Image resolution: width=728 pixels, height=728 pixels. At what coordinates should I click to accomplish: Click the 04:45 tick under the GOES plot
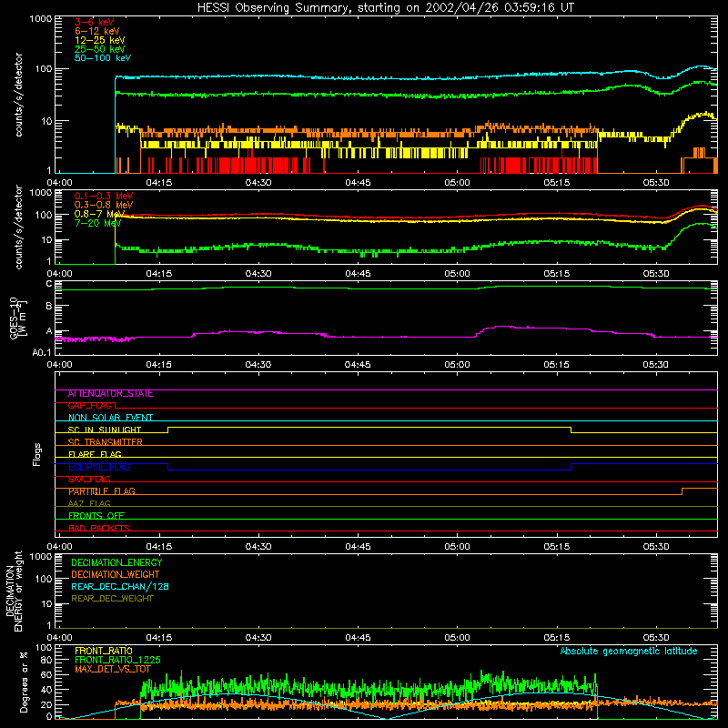pyautogui.click(x=358, y=365)
